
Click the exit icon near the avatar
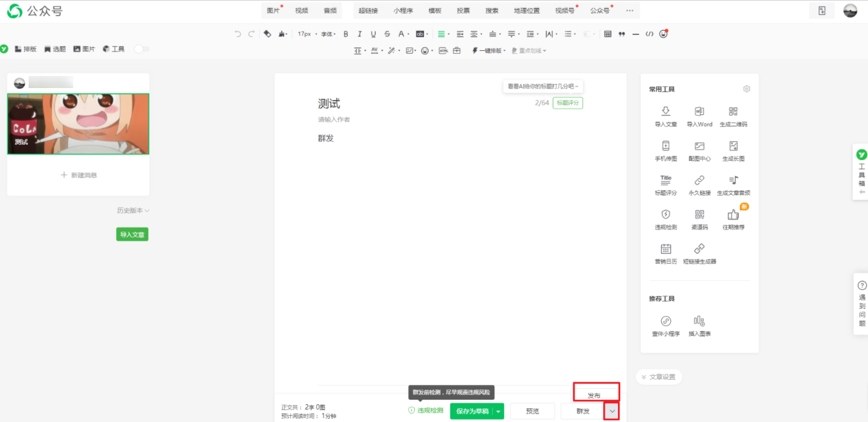click(x=822, y=11)
